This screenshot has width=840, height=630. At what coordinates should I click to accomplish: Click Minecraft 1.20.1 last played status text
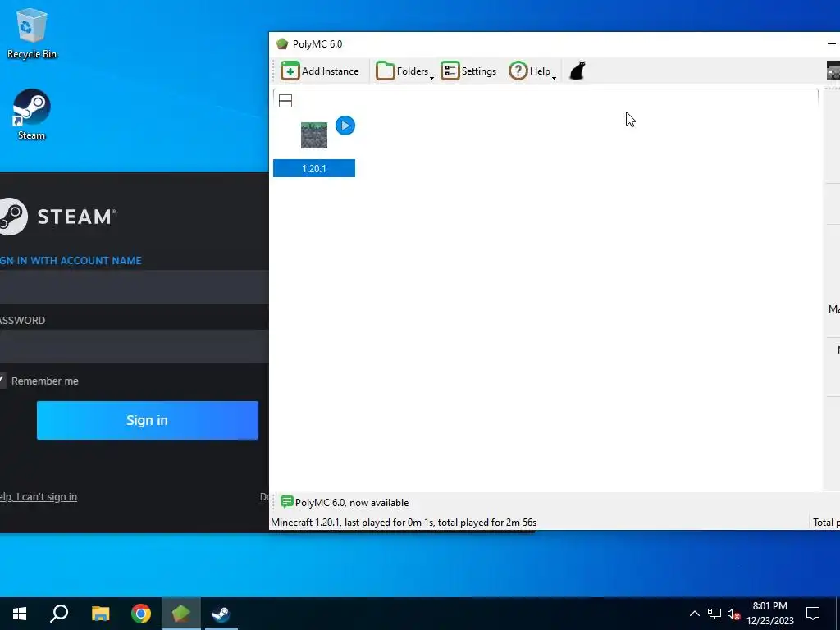pos(404,523)
